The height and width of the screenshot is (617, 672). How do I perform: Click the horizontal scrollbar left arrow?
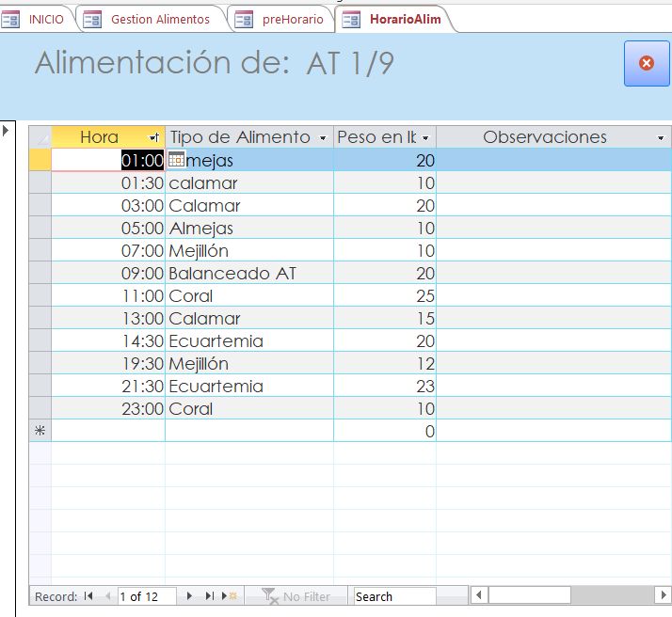(479, 595)
